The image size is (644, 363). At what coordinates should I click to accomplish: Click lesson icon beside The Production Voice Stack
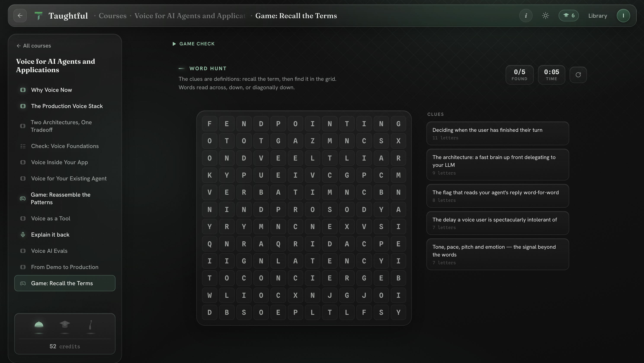(23, 106)
